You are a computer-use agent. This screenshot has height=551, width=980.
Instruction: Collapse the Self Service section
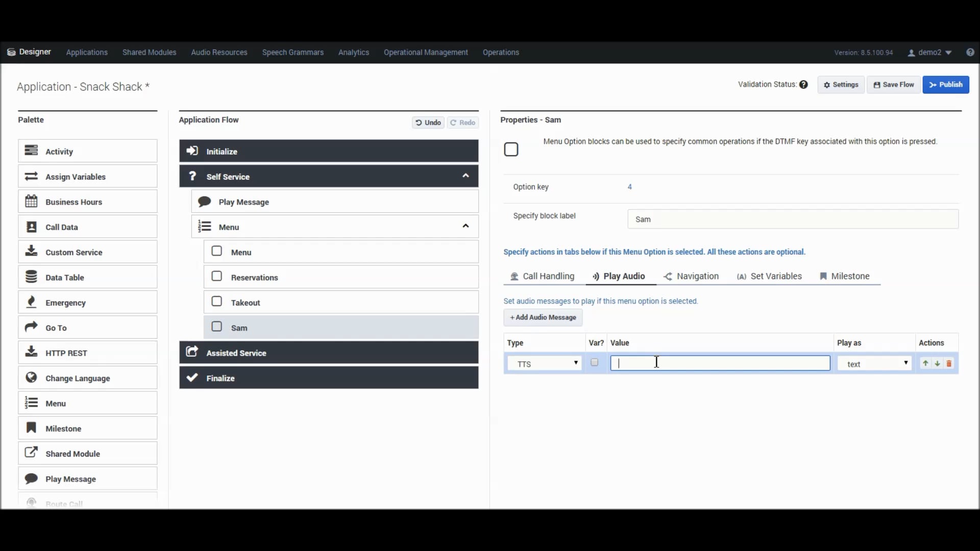tap(465, 176)
